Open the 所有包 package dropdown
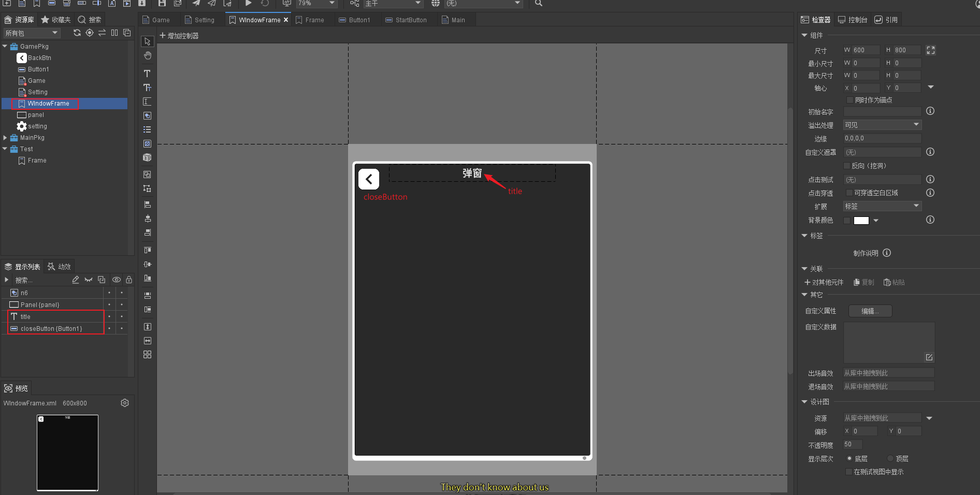The width and height of the screenshot is (980, 495). pos(32,33)
